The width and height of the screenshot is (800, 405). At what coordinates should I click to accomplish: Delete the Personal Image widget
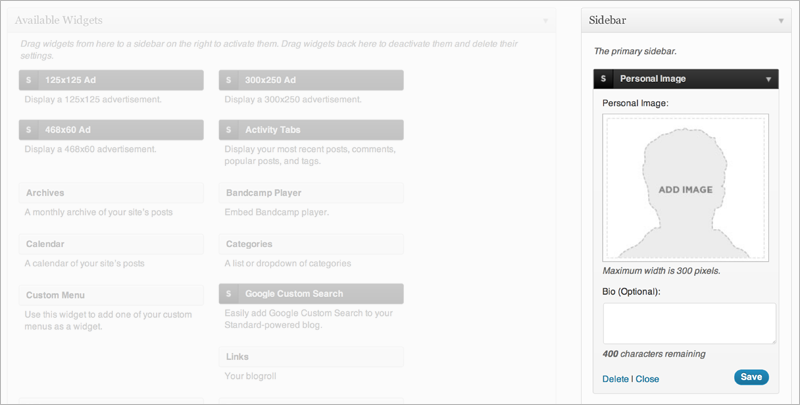click(x=615, y=379)
